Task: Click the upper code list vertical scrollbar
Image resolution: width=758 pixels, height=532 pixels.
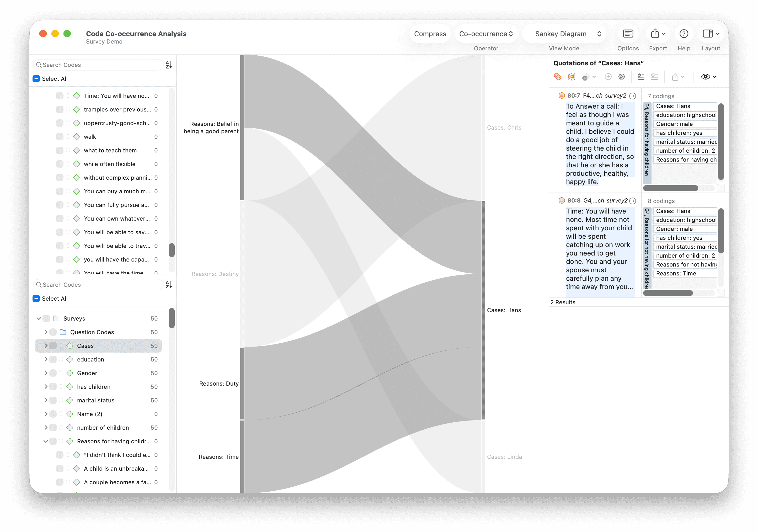Action: [x=172, y=250]
